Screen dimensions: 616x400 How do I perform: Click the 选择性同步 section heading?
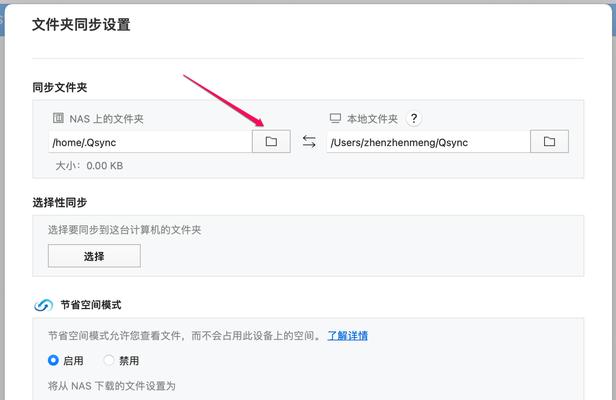(60, 203)
